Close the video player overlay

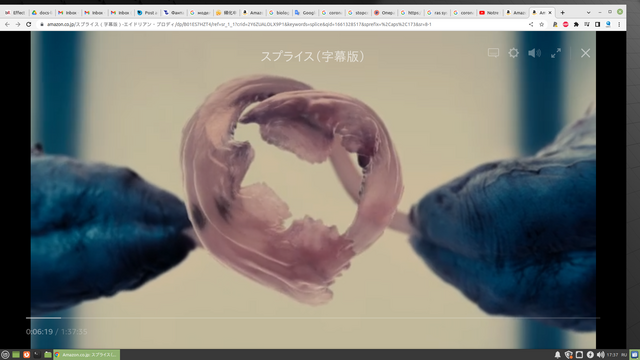(x=585, y=53)
